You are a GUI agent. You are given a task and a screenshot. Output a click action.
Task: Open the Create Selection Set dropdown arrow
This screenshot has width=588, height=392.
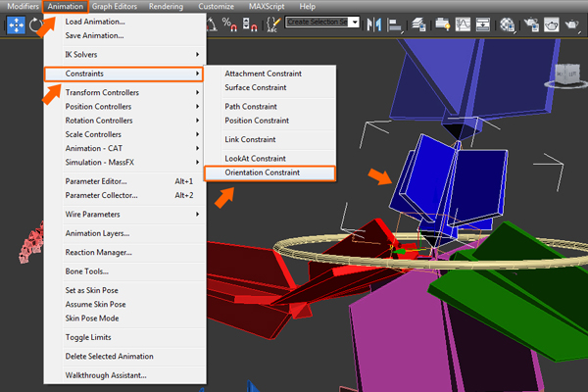pos(355,23)
